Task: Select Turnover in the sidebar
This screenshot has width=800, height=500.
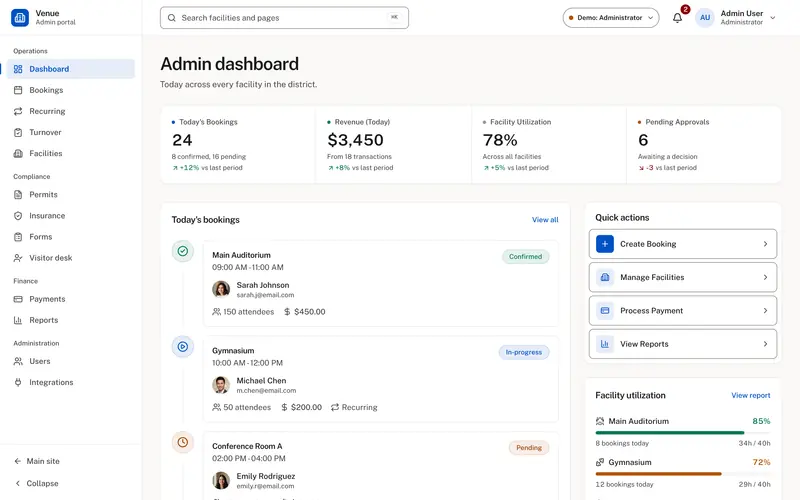Action: point(71,132)
